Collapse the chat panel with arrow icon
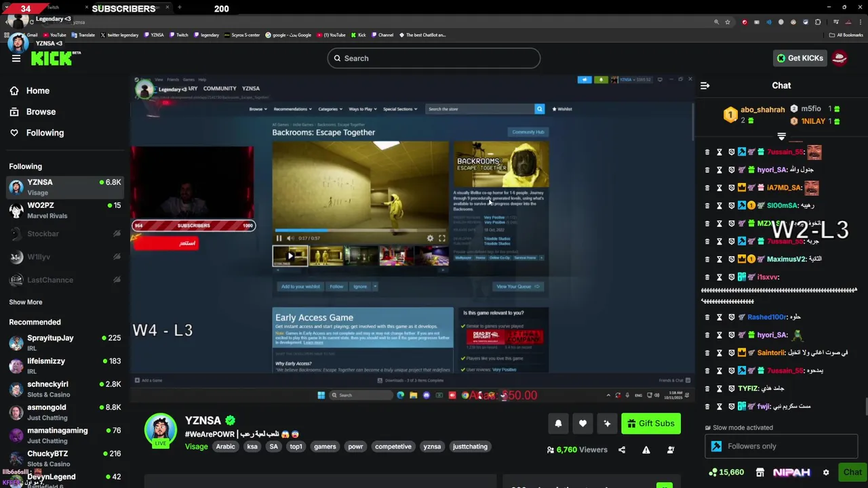This screenshot has width=868, height=488. point(705,85)
